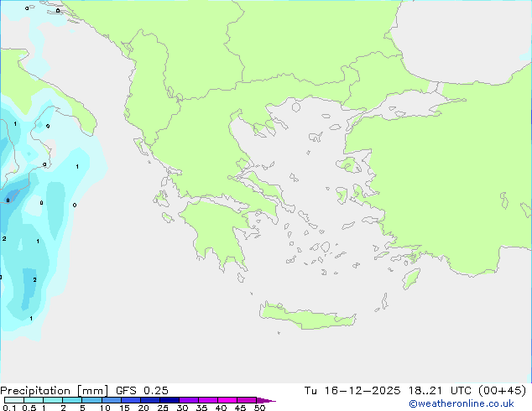This screenshot has width=532, height=411.
Task: Open the weatheronline.co.uk link
Action: [462, 403]
